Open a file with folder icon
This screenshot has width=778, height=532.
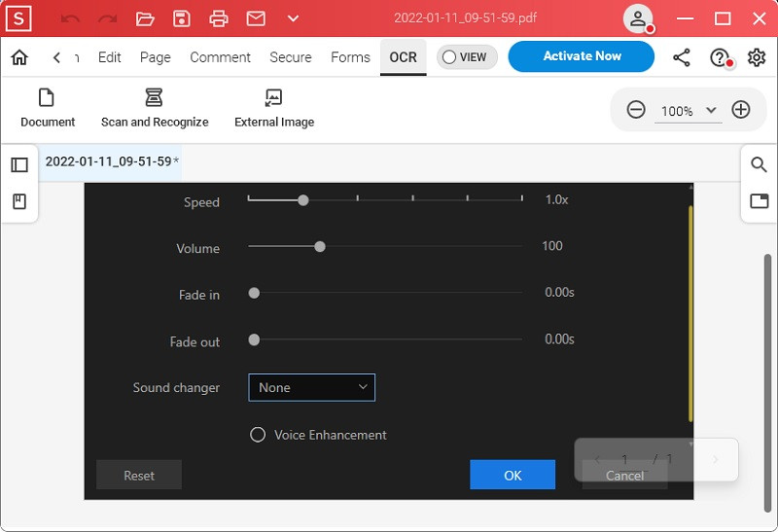tap(145, 18)
